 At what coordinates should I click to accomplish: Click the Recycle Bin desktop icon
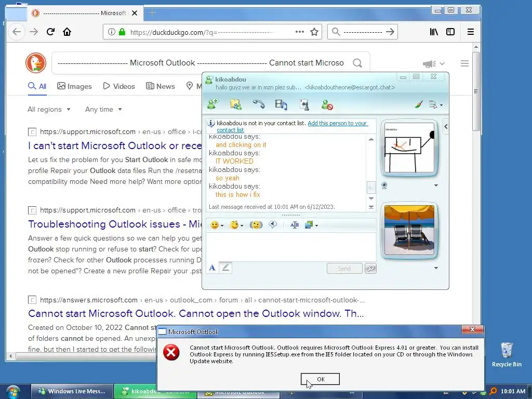507,354
